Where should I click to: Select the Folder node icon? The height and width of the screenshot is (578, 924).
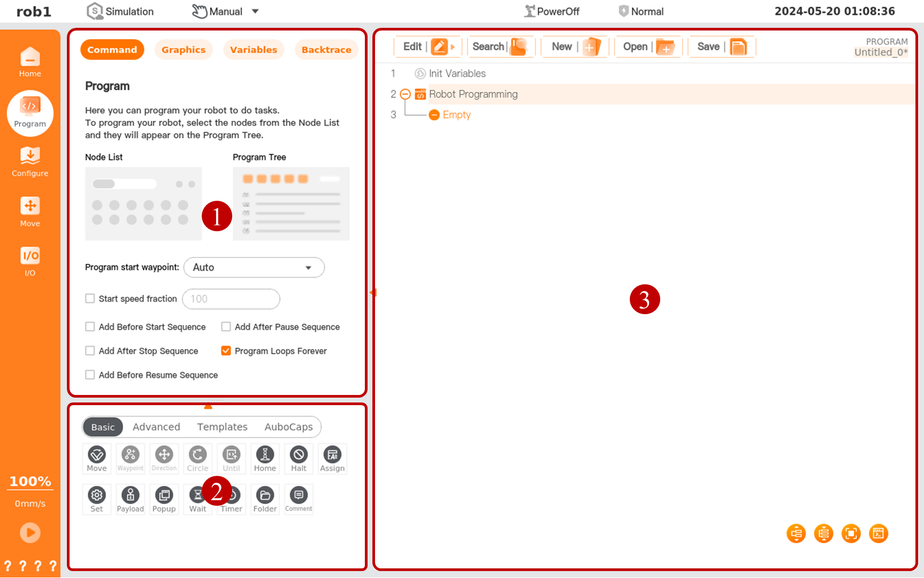point(265,499)
